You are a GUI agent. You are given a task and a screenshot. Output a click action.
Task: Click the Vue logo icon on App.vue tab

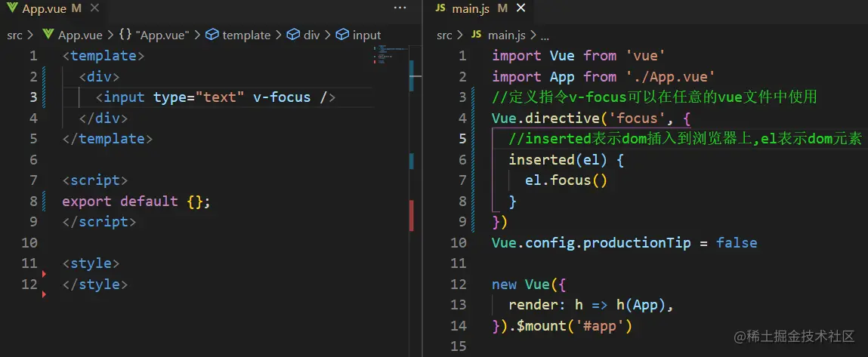(x=13, y=8)
